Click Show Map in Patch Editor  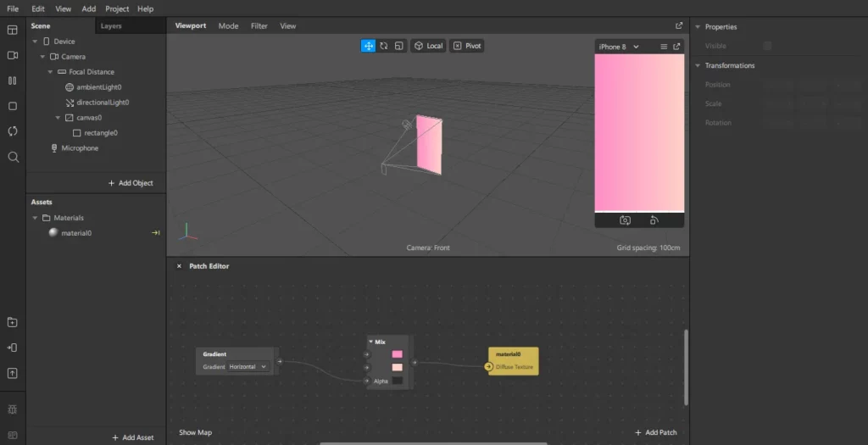(196, 432)
